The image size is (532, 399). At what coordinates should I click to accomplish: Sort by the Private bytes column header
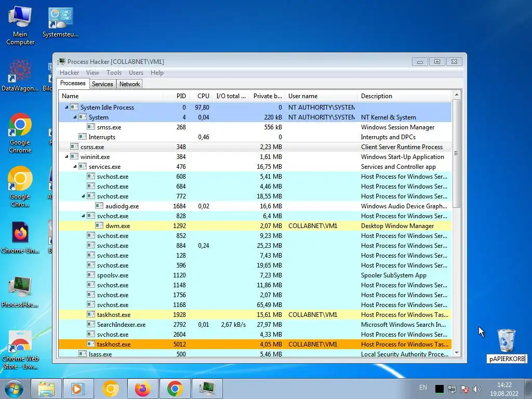point(267,96)
